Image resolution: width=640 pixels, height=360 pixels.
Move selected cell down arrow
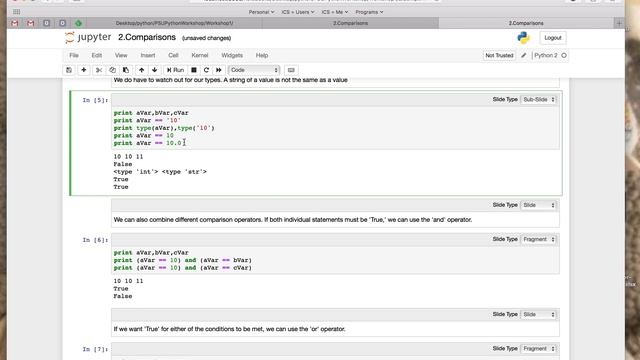click(x=154, y=70)
